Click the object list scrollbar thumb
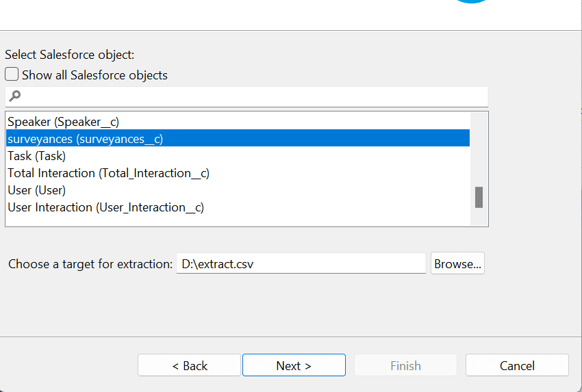Image resolution: width=582 pixels, height=392 pixels. (x=479, y=197)
